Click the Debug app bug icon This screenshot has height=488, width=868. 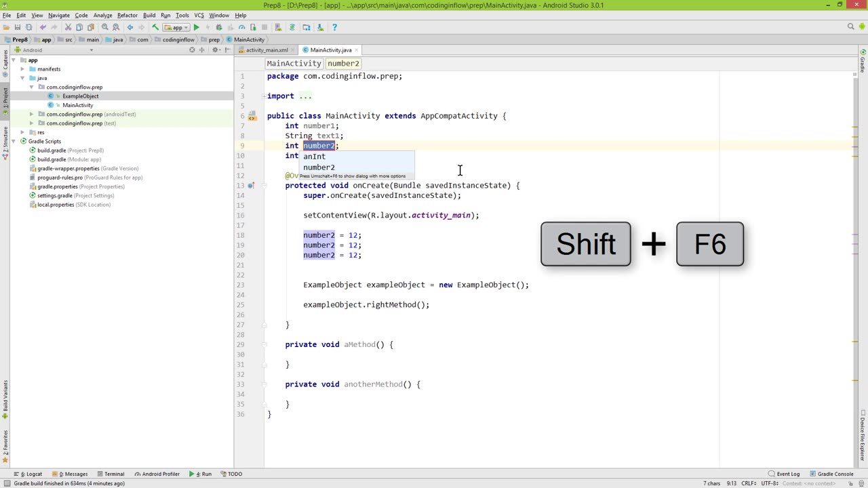point(218,27)
